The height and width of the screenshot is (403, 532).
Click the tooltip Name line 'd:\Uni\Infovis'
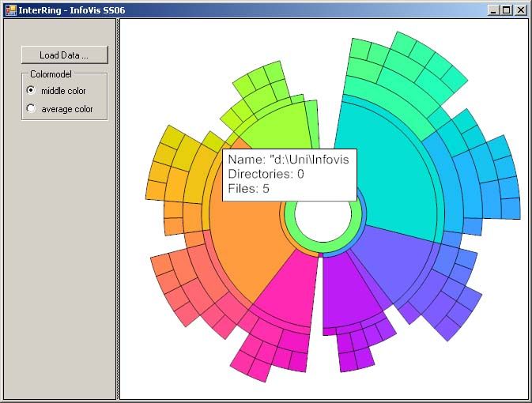coord(289,159)
